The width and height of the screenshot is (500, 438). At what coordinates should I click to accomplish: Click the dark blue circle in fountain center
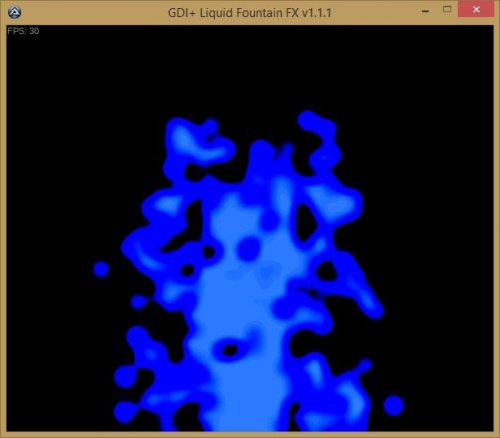coord(248,248)
